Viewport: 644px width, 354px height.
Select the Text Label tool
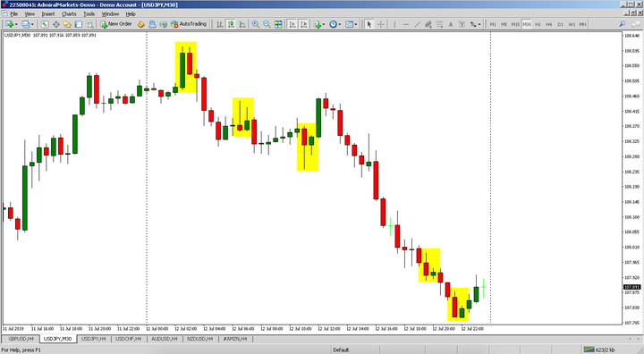click(x=462, y=24)
